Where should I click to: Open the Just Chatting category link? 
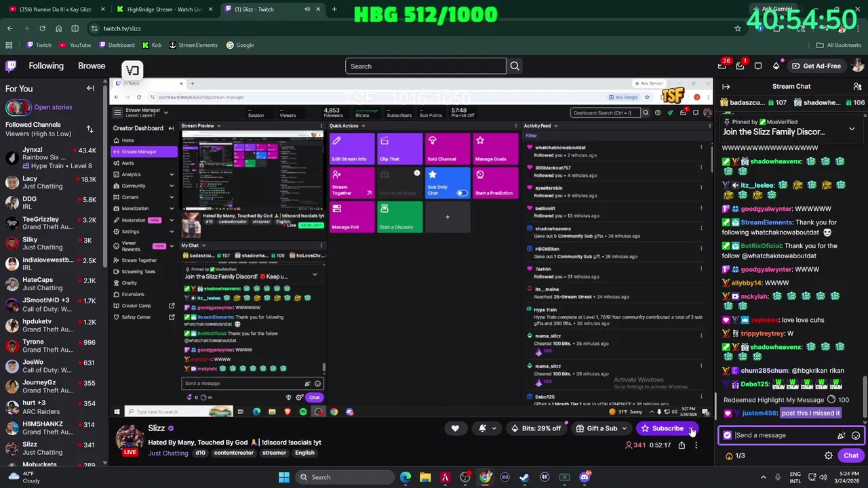[168, 453]
